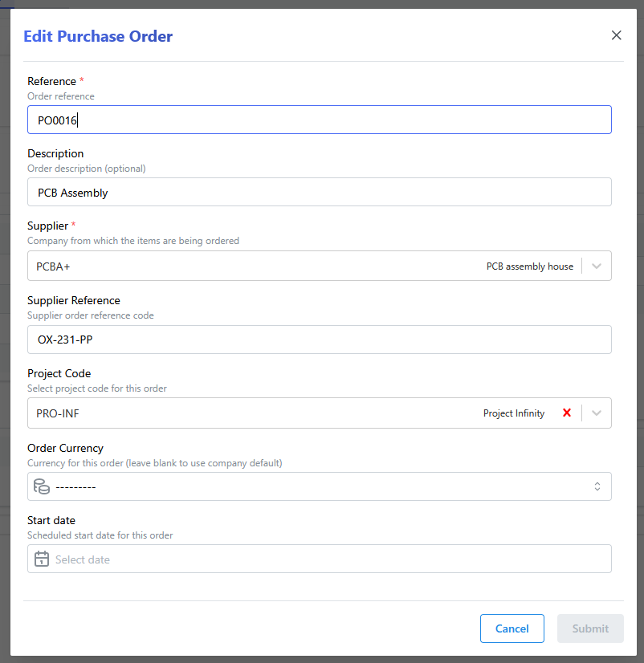Click the Project Code label
This screenshot has width=644, height=663.
click(59, 374)
